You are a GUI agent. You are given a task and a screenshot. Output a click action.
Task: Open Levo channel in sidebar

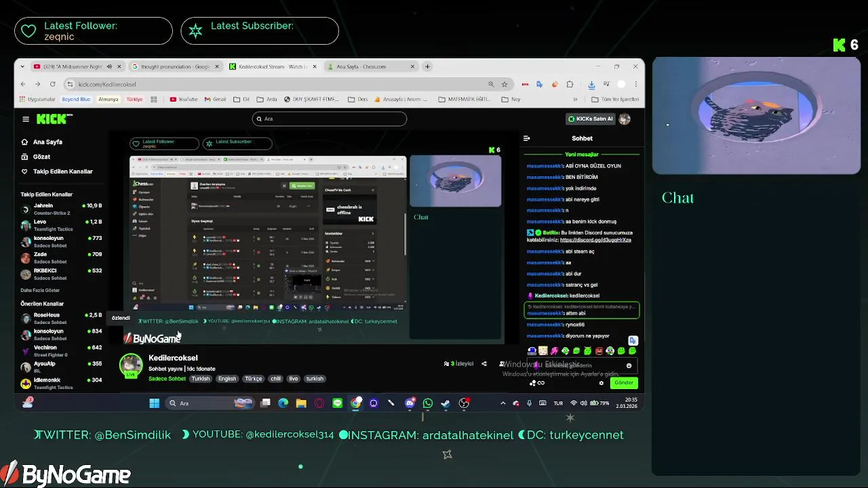tap(61, 225)
